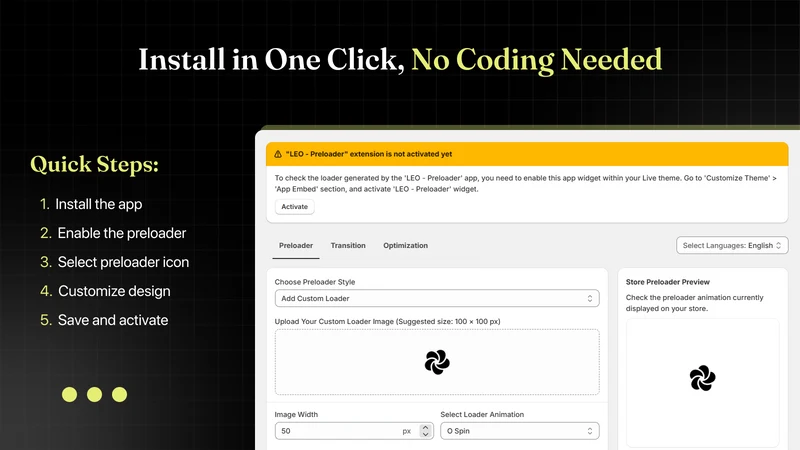Click the 'Image Width' label
This screenshot has height=450, width=800.
coord(296,414)
